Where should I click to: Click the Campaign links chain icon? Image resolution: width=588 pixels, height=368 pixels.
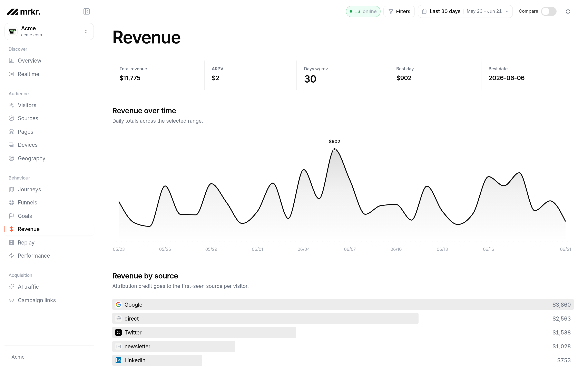(x=11, y=300)
